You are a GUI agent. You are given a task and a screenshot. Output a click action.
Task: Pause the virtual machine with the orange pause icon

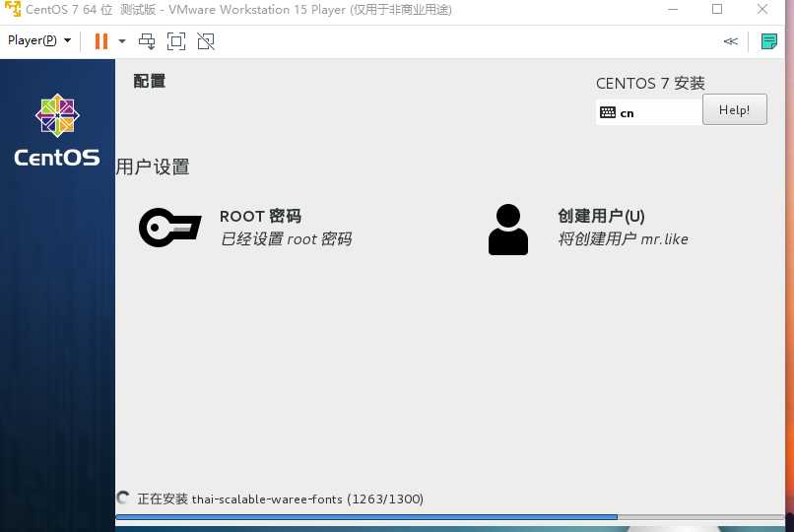coord(101,41)
